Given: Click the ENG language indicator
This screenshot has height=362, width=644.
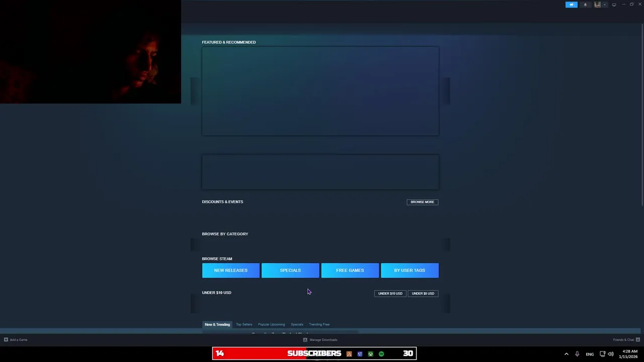Looking at the screenshot, I should [590, 354].
